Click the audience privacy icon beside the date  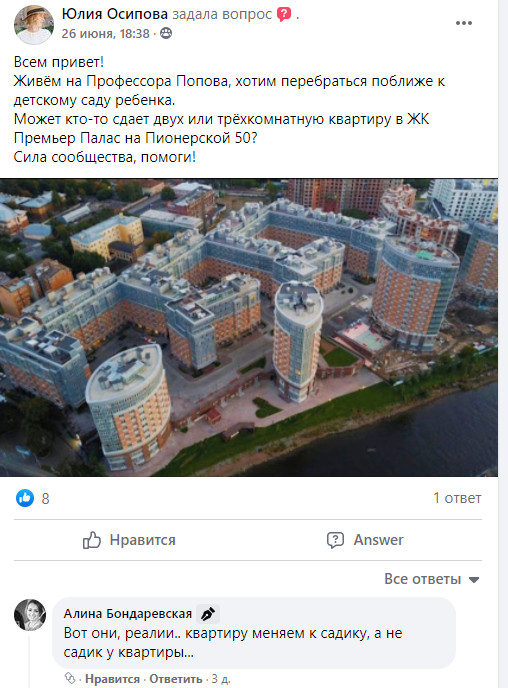166,33
